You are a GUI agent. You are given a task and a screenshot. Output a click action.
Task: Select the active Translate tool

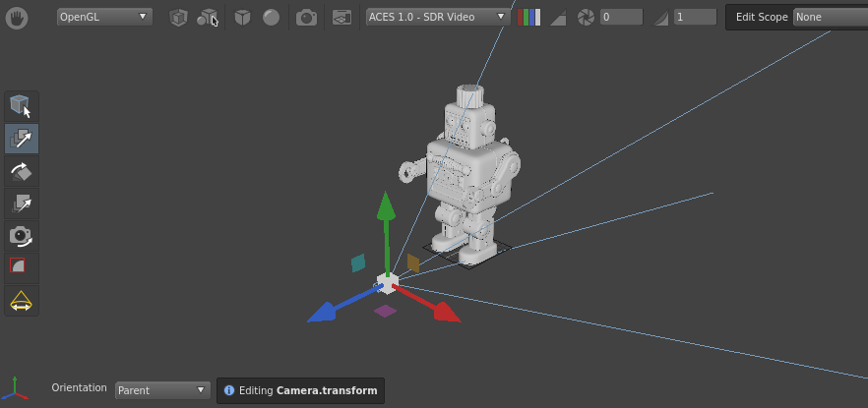[x=21, y=139]
